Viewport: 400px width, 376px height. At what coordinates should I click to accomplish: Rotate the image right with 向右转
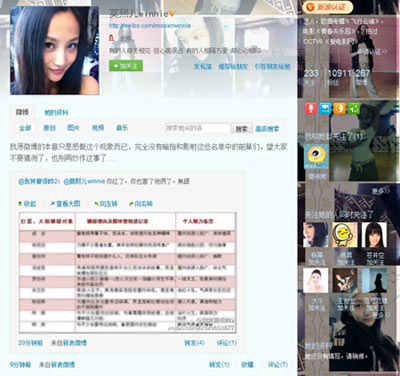[141, 204]
